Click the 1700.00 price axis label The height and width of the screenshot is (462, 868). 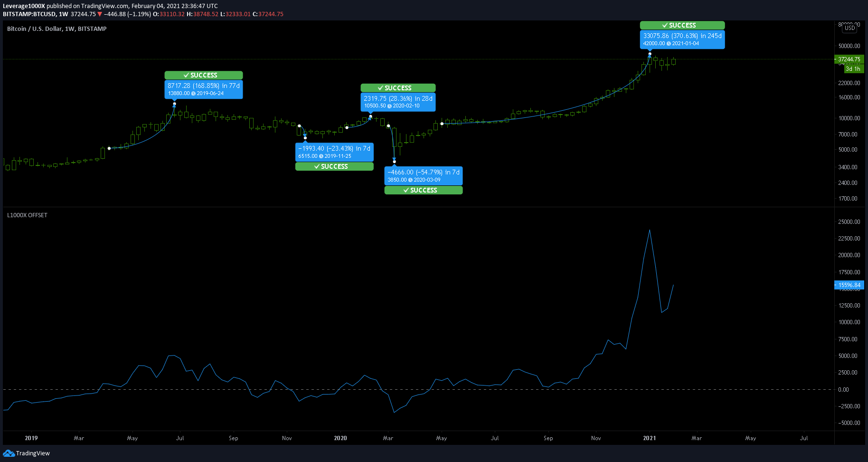click(x=848, y=199)
